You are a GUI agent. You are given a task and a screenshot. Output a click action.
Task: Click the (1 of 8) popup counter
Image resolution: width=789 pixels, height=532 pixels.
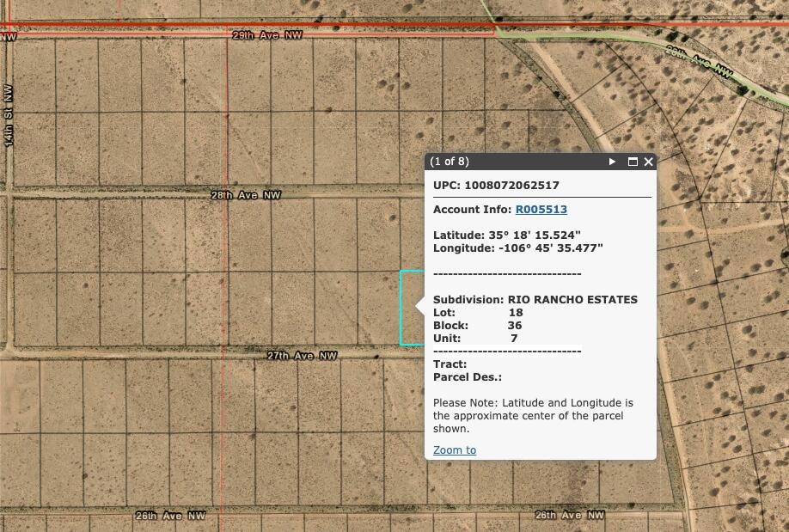click(x=450, y=162)
